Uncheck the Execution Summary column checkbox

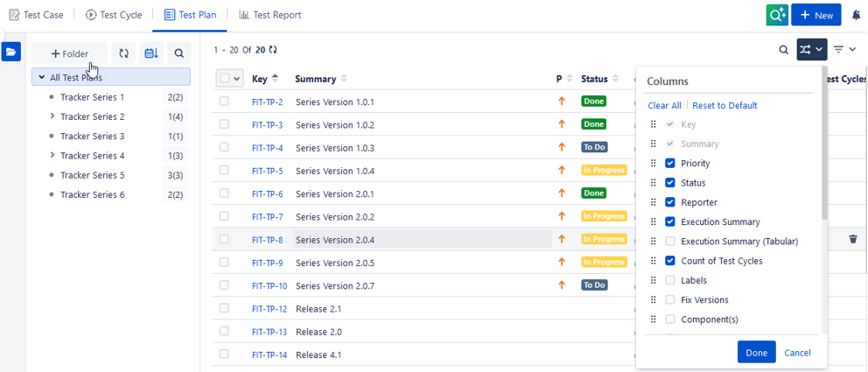click(670, 221)
